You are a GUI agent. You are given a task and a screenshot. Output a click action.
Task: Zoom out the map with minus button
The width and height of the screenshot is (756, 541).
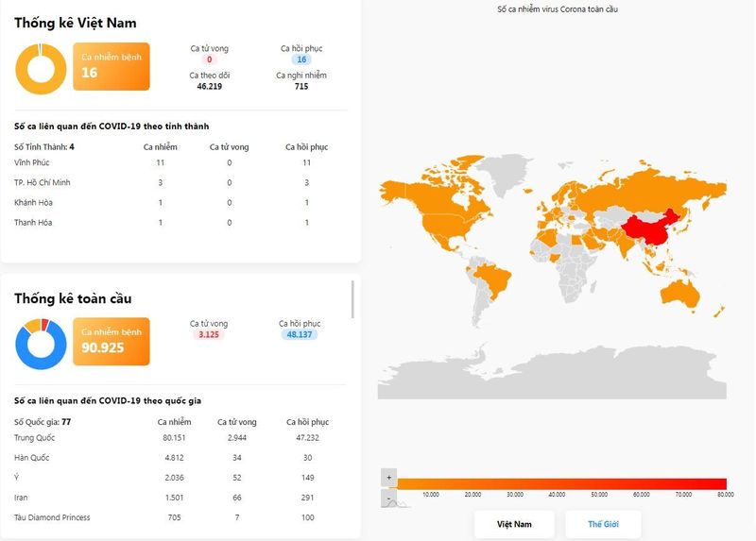388,497
